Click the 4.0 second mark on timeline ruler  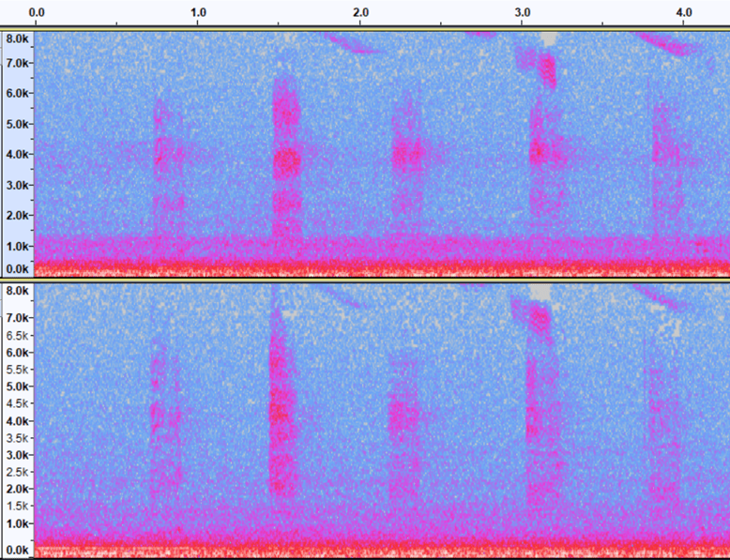pos(684,12)
